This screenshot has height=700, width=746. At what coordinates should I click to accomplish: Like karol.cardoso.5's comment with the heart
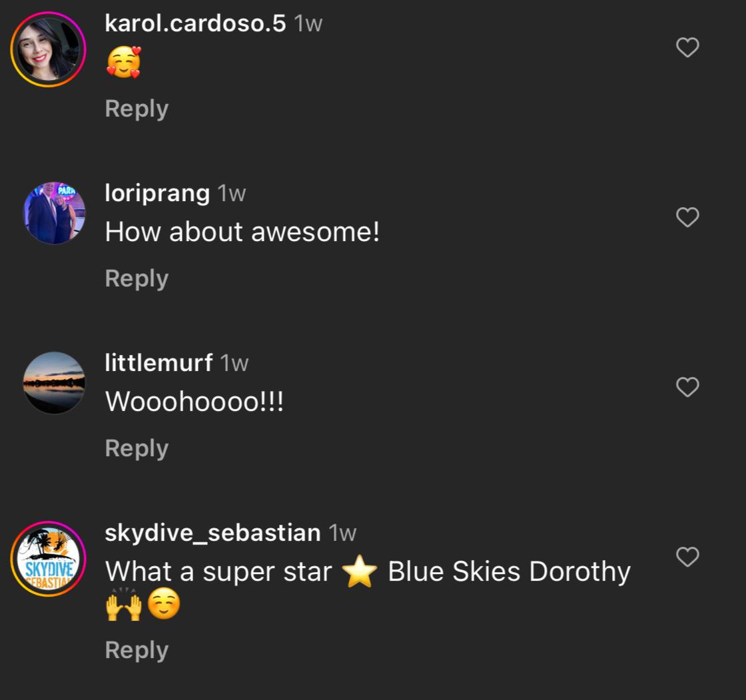687,47
